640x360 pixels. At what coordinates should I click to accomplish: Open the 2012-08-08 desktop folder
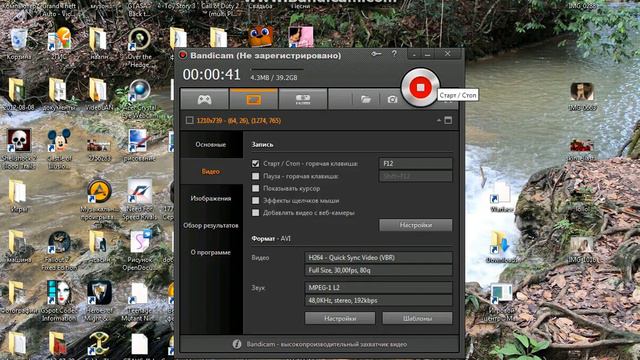click(x=18, y=95)
